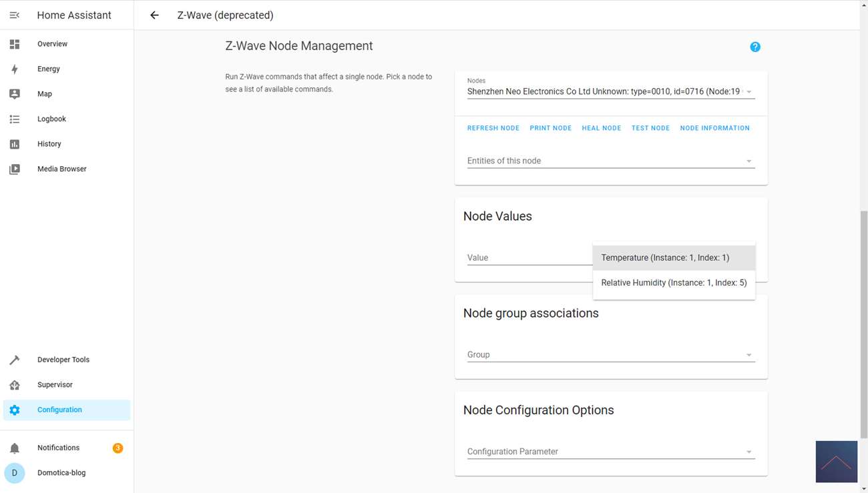Open the Map sidebar icon
Screen dimensions: 868x493
(15, 94)
